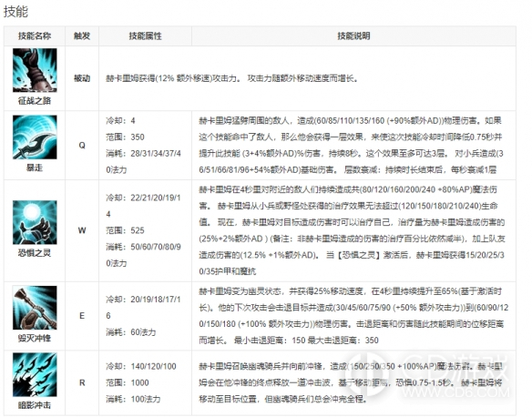Click the 征战之路 skill name label
532x417 pixels.
pos(35,101)
